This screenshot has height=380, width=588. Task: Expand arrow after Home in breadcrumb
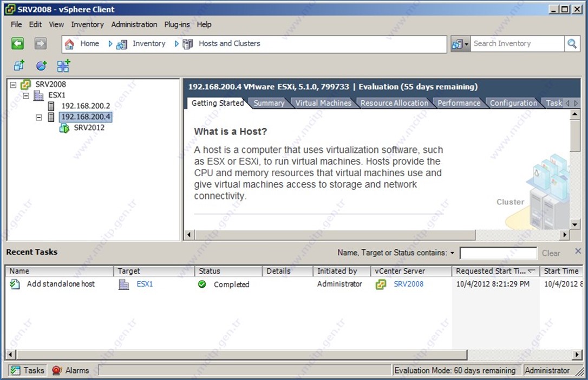[110, 44]
